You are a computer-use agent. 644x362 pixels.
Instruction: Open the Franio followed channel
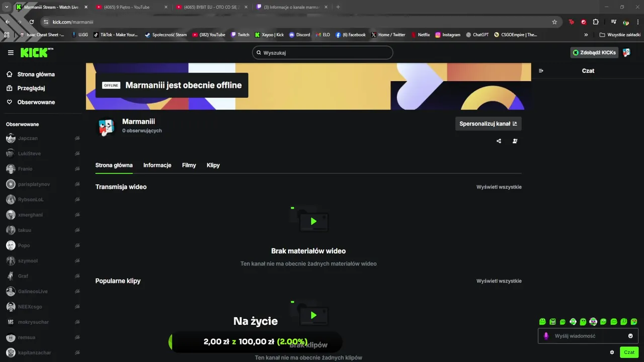click(43, 169)
